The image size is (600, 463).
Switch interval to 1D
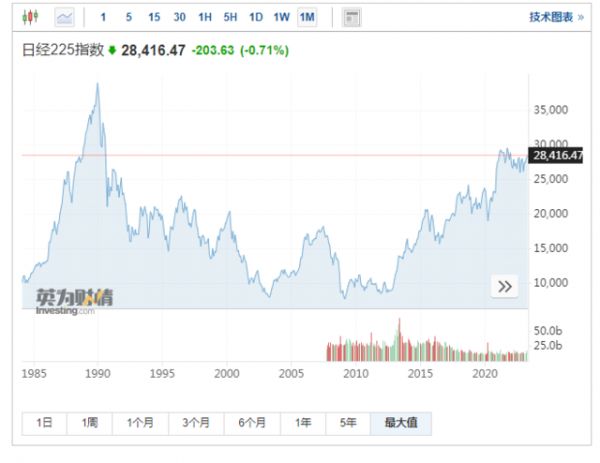tap(256, 17)
